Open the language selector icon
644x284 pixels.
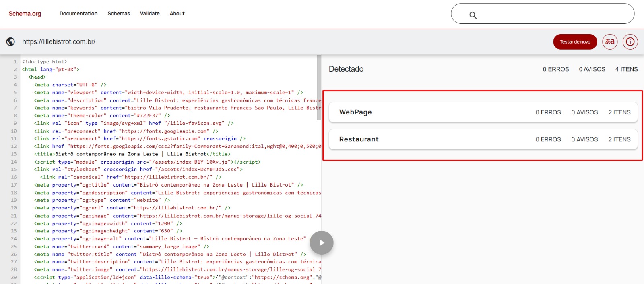[610, 42]
